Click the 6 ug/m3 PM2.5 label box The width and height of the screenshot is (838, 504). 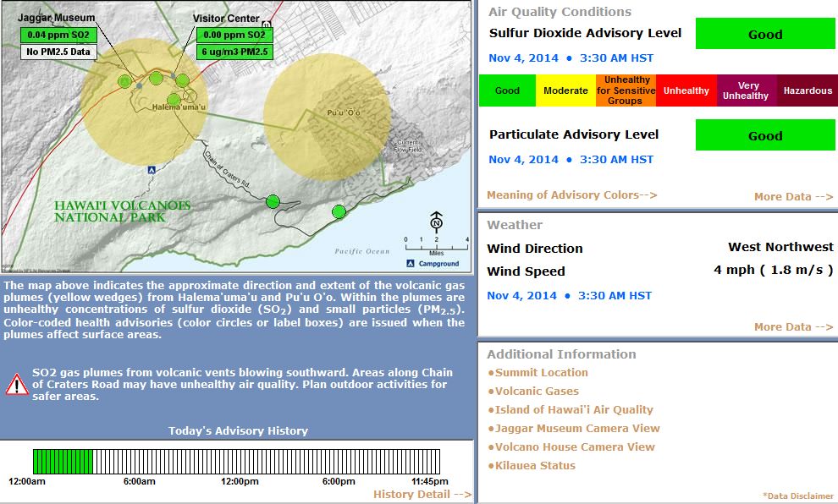234,52
